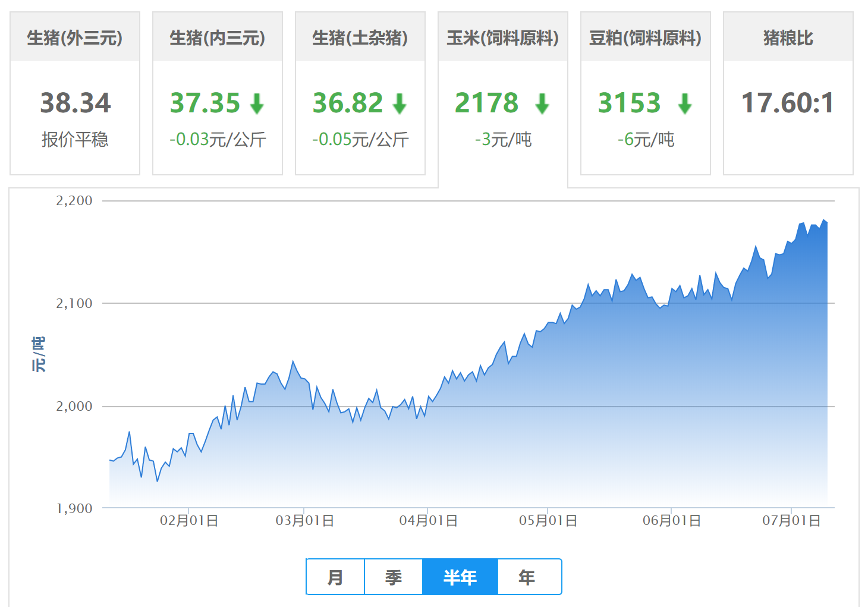
Task: Switch chart range to 季
Action: pyautogui.click(x=394, y=577)
